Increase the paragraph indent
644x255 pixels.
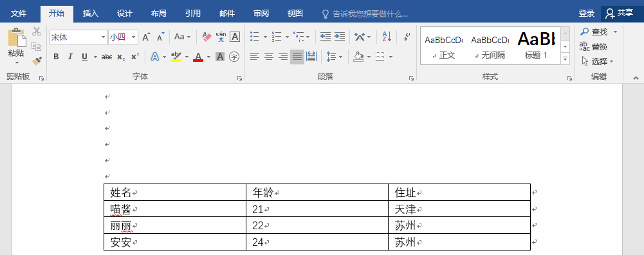click(x=340, y=37)
